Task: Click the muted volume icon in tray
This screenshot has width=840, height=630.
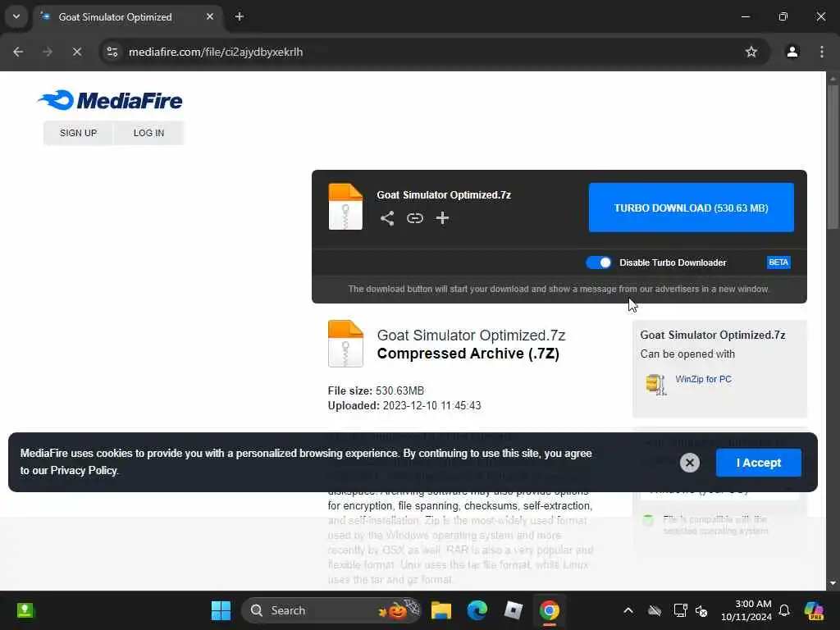Action: (x=701, y=610)
